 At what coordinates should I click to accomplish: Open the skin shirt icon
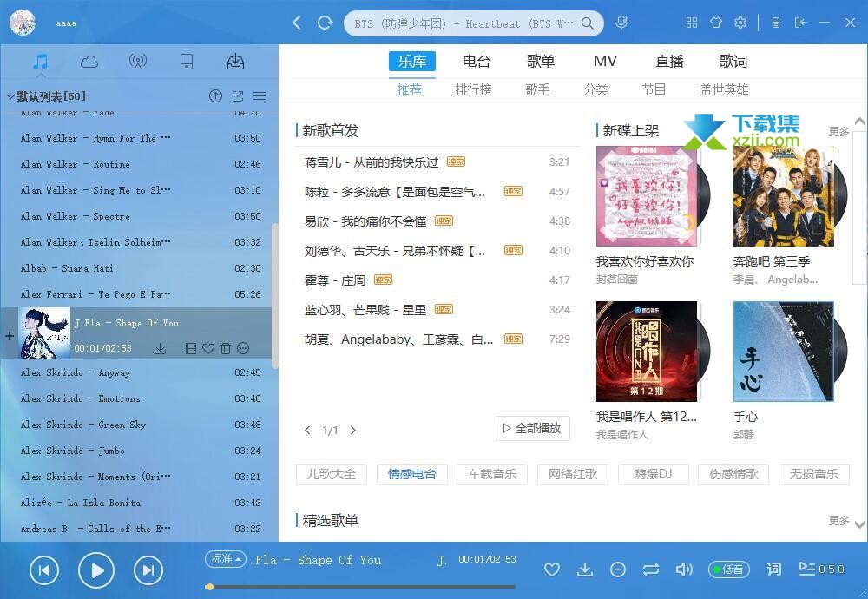point(716,23)
